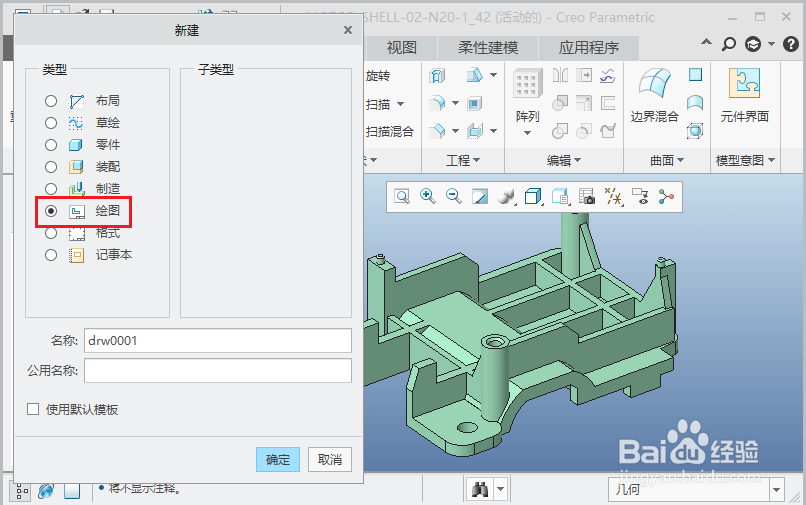
Task: Click the Extend icon in 编辑 group
Action: [x=584, y=76]
